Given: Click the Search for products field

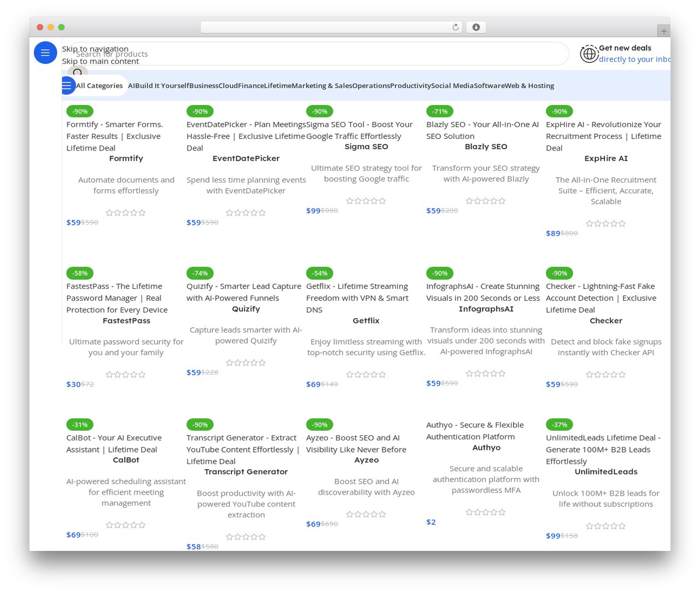Looking at the screenshot, I should (x=317, y=54).
